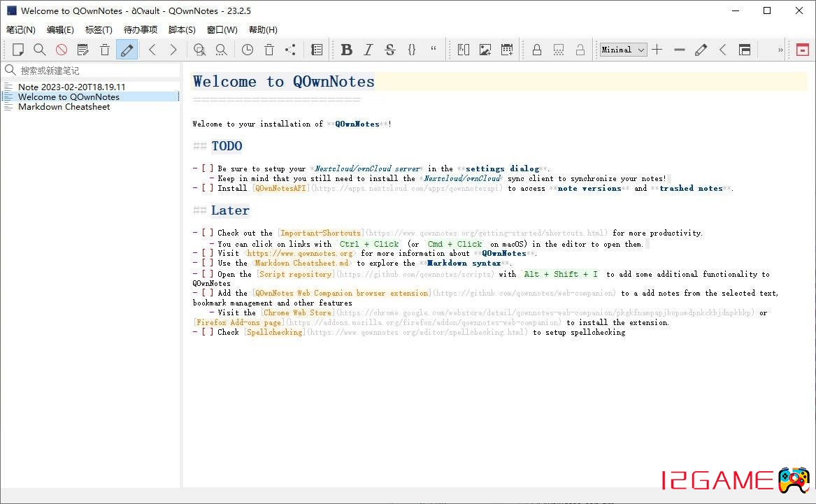
Task: Rename the workspace with pencil icon
Action: (701, 50)
